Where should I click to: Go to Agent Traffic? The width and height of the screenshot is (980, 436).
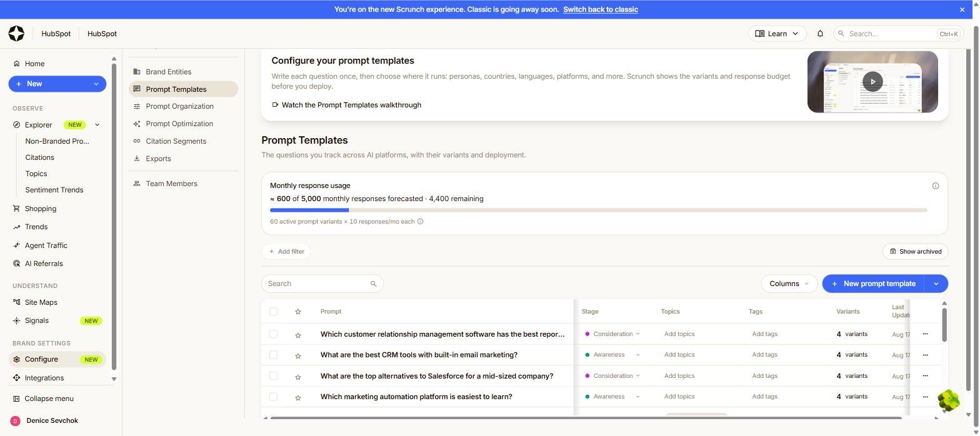tap(46, 245)
